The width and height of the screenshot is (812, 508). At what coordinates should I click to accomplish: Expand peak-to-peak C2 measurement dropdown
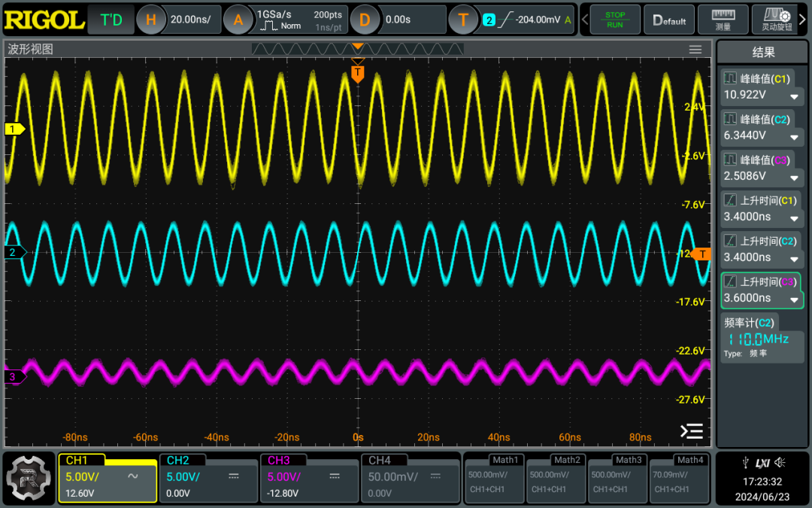(794, 138)
